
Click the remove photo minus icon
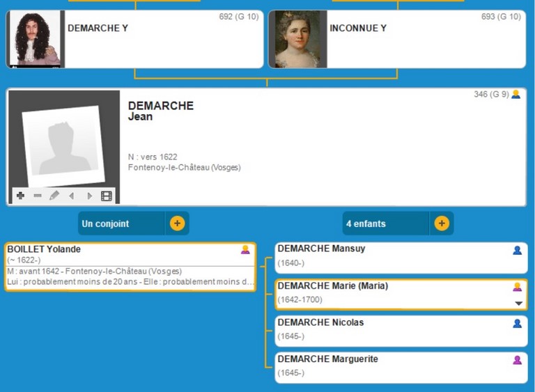point(37,196)
